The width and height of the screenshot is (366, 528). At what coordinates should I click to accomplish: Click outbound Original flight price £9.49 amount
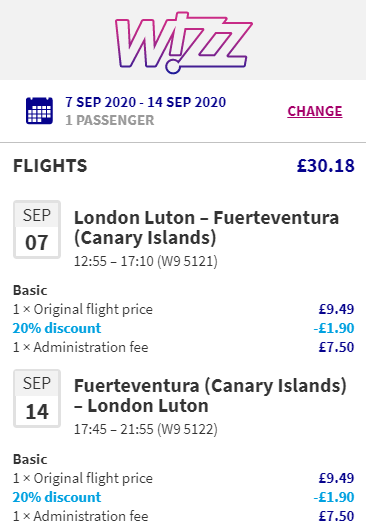(x=336, y=309)
